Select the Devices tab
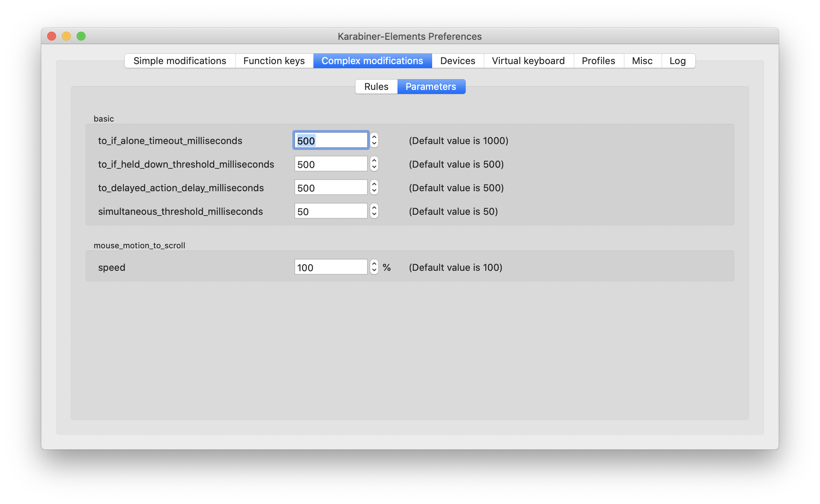820x504 pixels. click(x=458, y=61)
